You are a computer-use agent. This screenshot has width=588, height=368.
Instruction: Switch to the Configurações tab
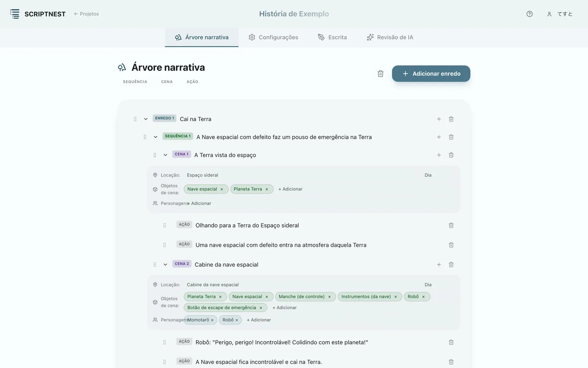coord(273,37)
